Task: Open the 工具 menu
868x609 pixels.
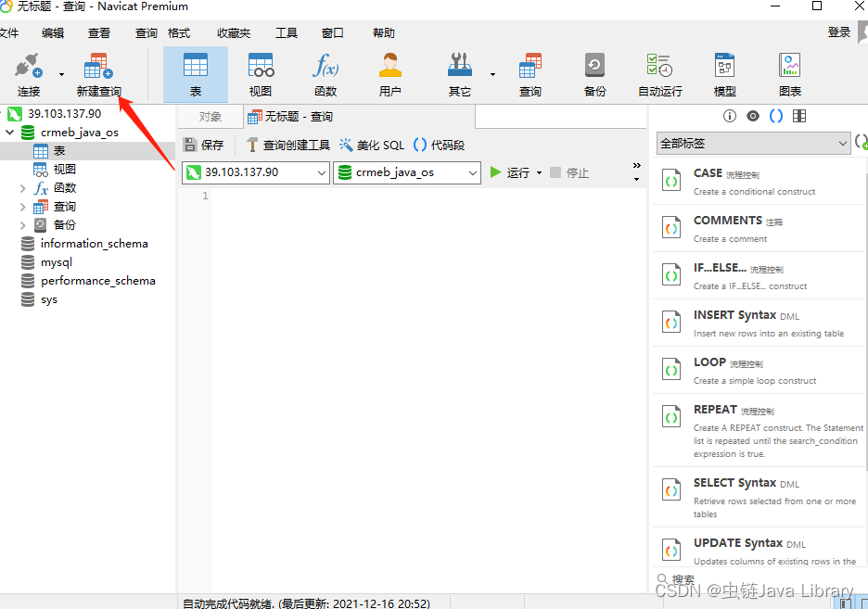Action: (287, 33)
